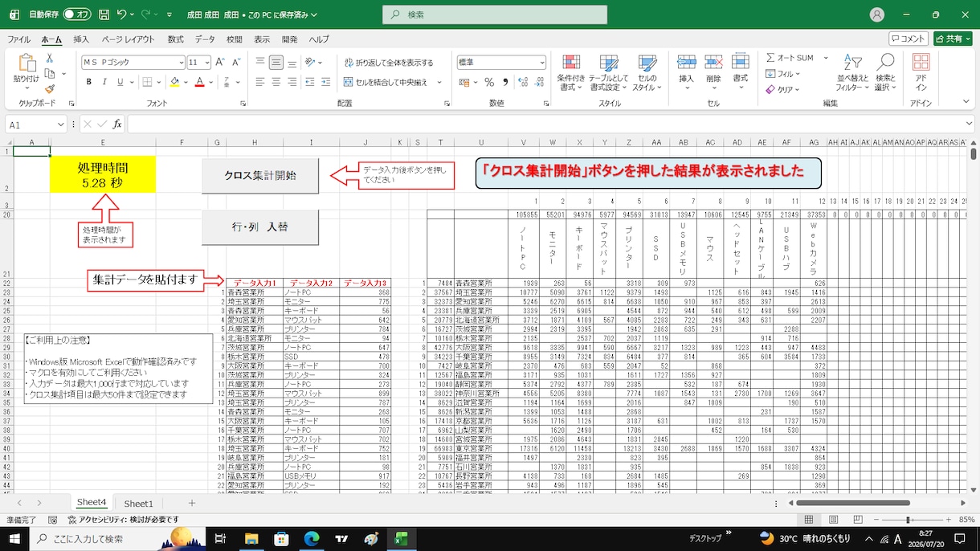The width and height of the screenshot is (980, 551).
Task: Click the 行・列 入替 button
Action: tap(260, 227)
